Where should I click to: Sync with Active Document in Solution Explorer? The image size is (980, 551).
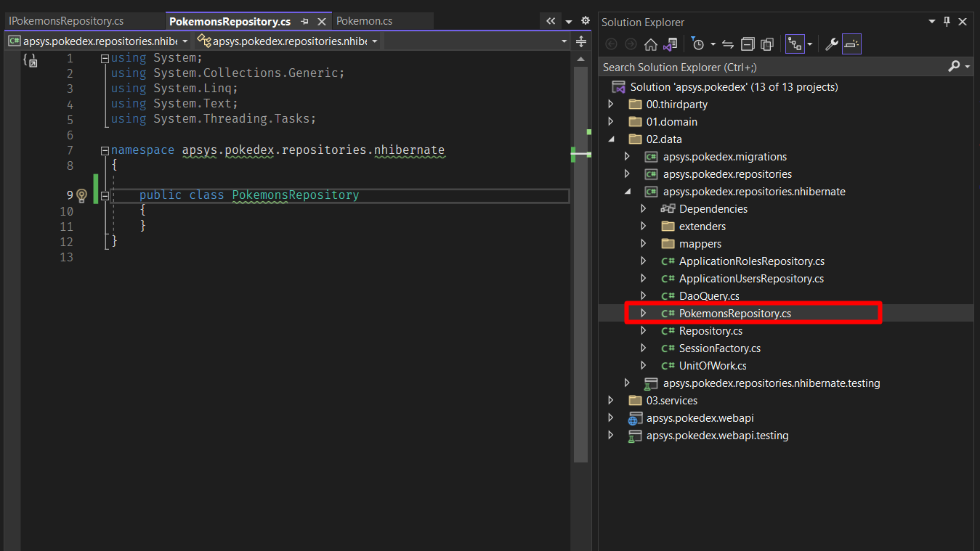(728, 44)
